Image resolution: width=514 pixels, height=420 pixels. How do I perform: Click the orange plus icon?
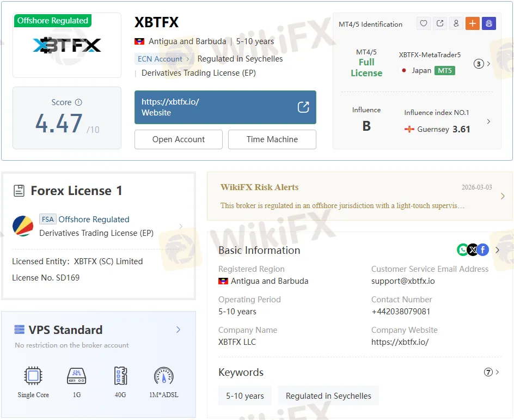coord(473,23)
